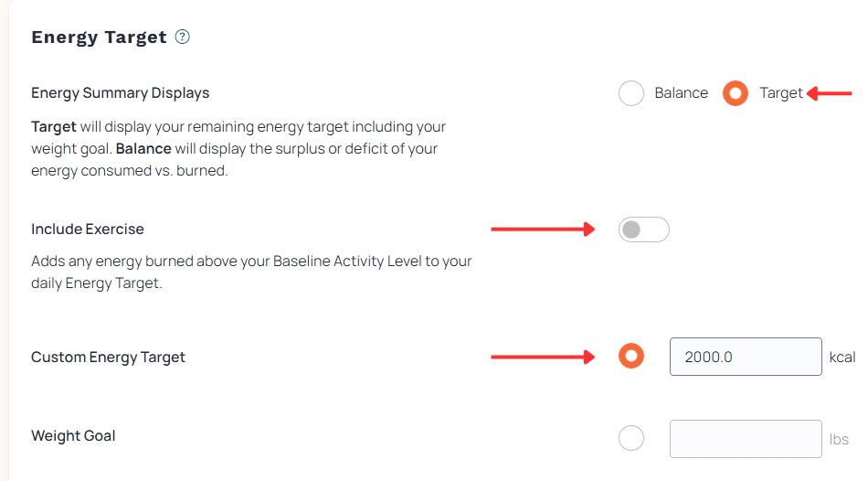Image resolution: width=868 pixels, height=481 pixels.
Task: Click the red arrow beside Include Exercise toggle
Action: pos(543,229)
